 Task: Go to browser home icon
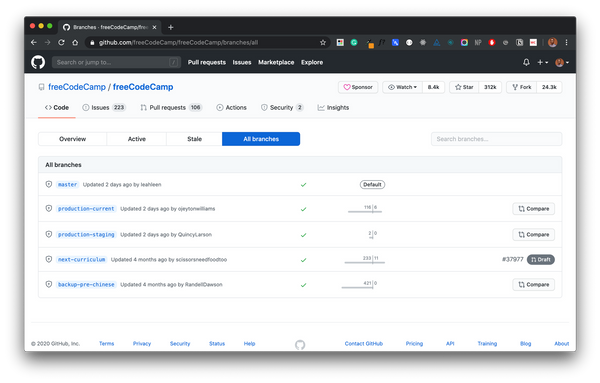click(x=75, y=42)
